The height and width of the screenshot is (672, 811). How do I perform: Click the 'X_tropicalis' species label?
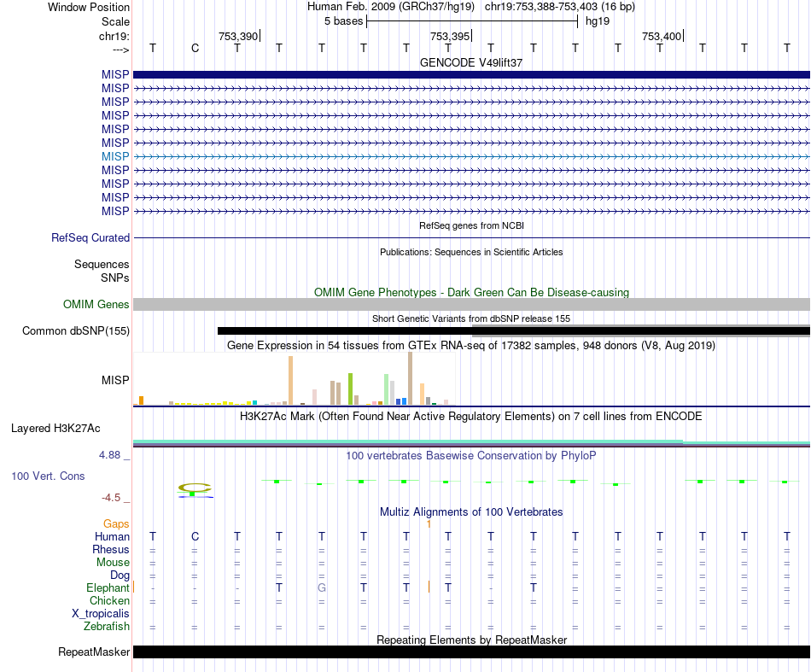coord(101,614)
